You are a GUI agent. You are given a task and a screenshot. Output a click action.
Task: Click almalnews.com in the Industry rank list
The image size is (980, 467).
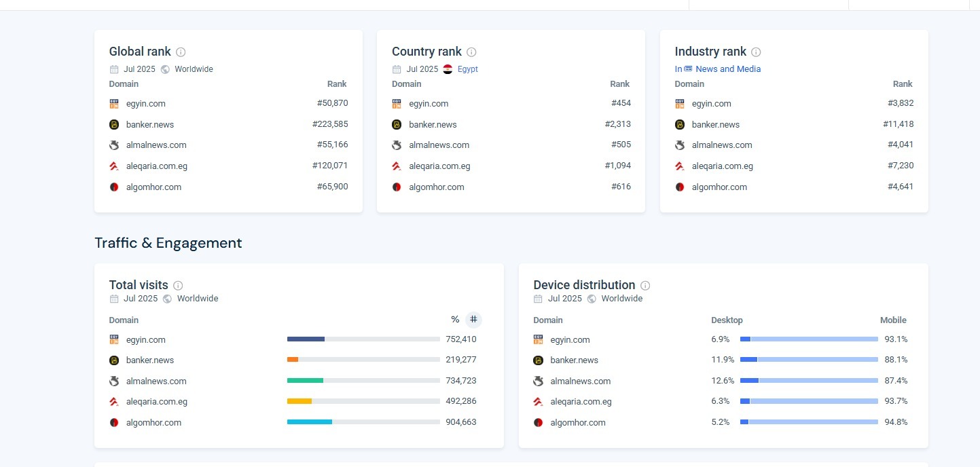click(722, 145)
